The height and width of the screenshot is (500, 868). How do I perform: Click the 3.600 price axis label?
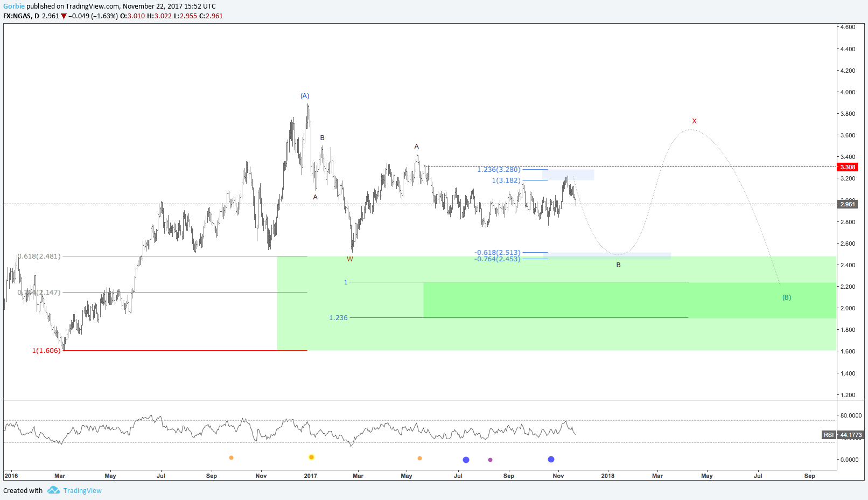[x=848, y=135]
